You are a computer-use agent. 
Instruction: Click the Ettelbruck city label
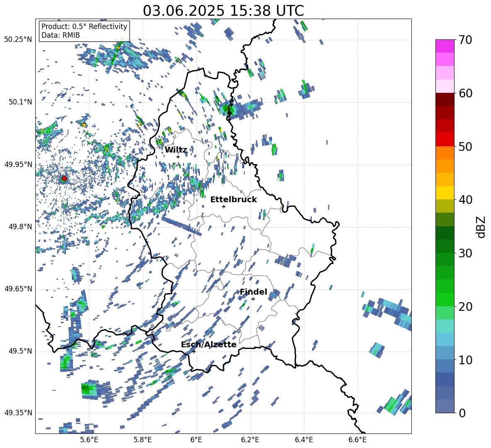pyautogui.click(x=233, y=200)
